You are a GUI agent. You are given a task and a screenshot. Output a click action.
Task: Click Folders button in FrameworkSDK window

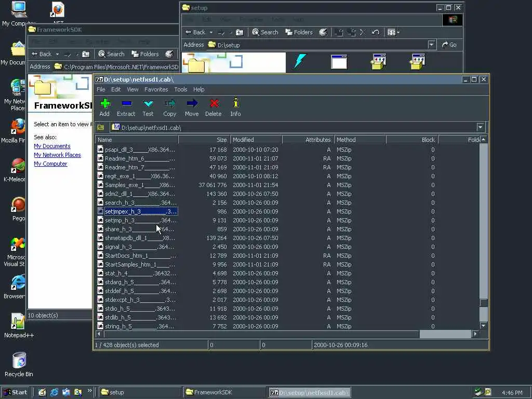click(145, 54)
